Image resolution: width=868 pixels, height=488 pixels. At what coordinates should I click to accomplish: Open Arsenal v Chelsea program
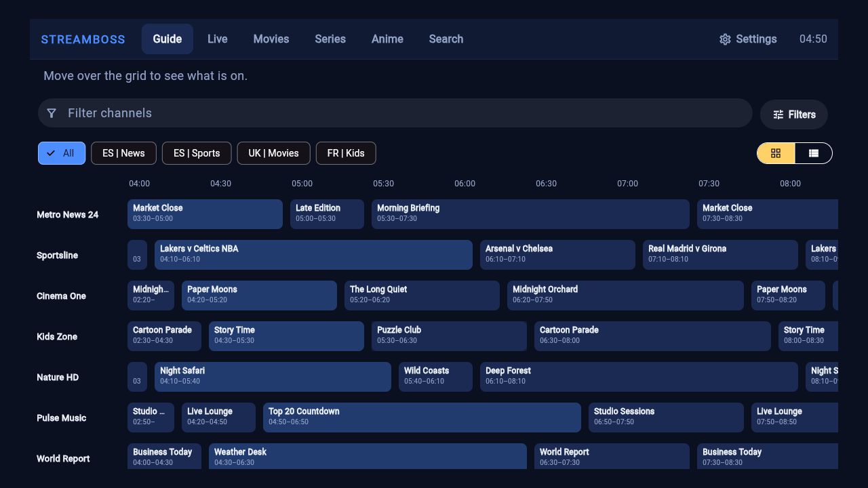pos(557,255)
